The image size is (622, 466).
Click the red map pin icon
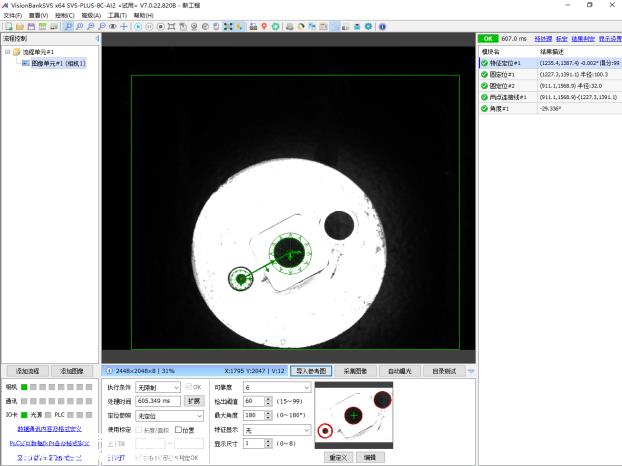[x=264, y=27]
